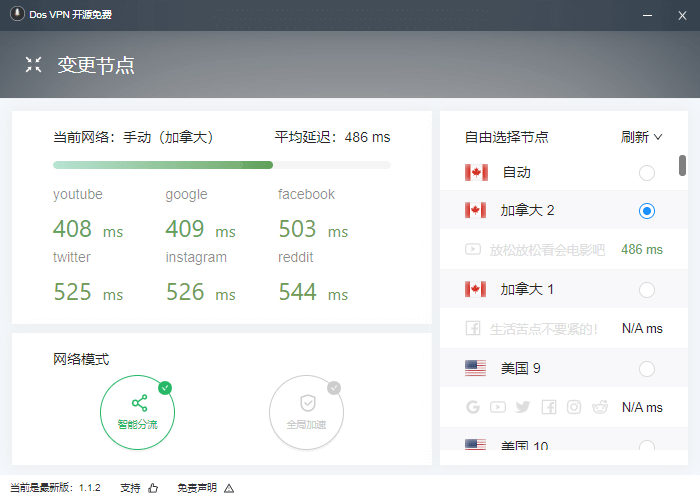Click the 支持 support link
The height and width of the screenshot is (500, 700).
tap(131, 488)
